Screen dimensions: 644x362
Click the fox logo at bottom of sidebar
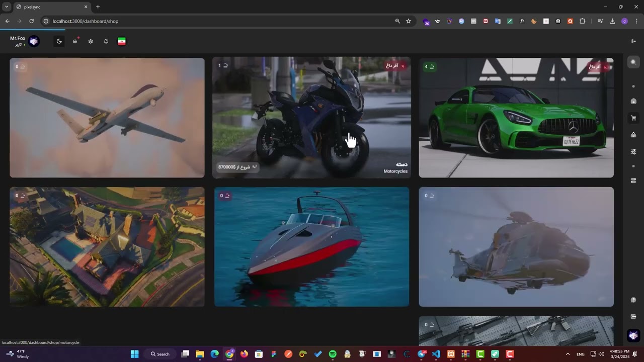point(633,335)
